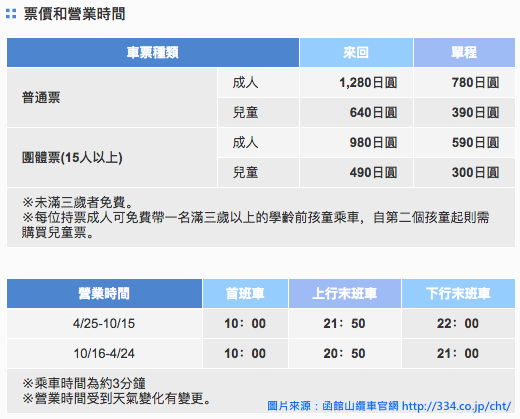This screenshot has height=419, width=520.
Task: Click the 590日圓 group one-way fare
Action: pos(475,143)
